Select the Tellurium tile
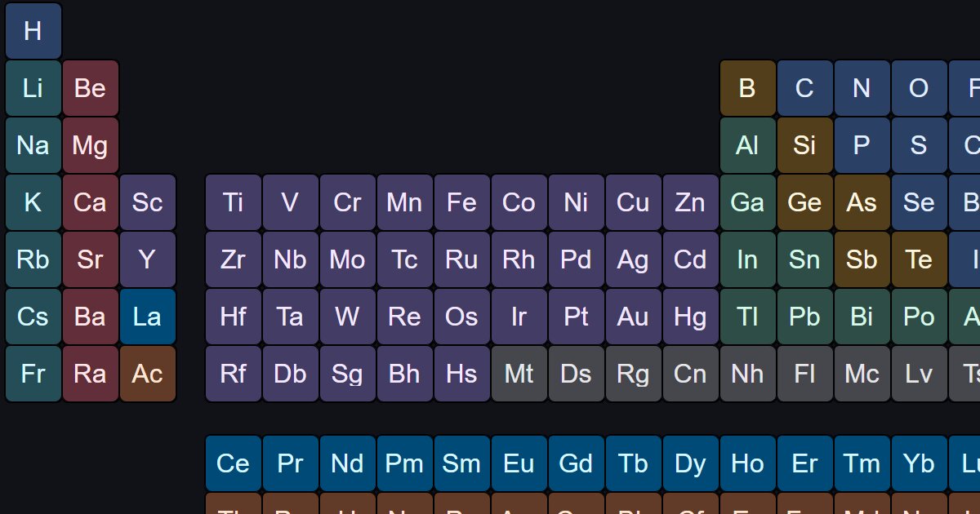This screenshot has width=980, height=514. tap(919, 259)
